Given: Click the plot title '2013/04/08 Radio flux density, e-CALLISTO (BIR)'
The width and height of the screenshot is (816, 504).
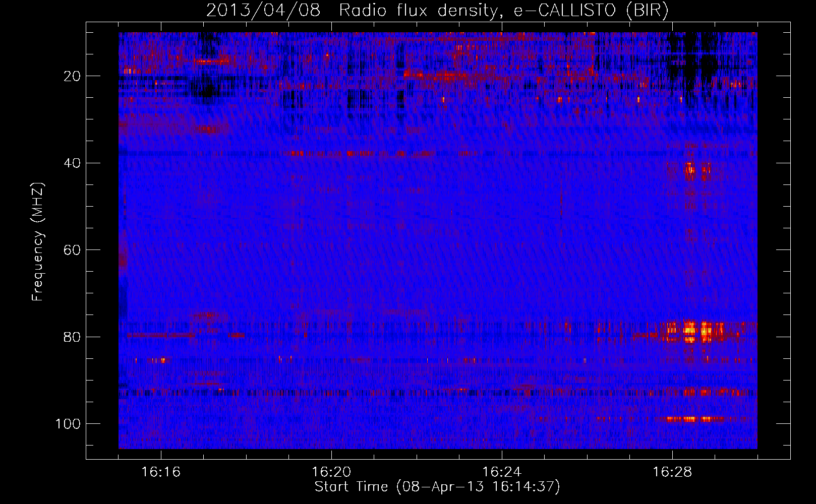Looking at the screenshot, I should pos(437,11).
